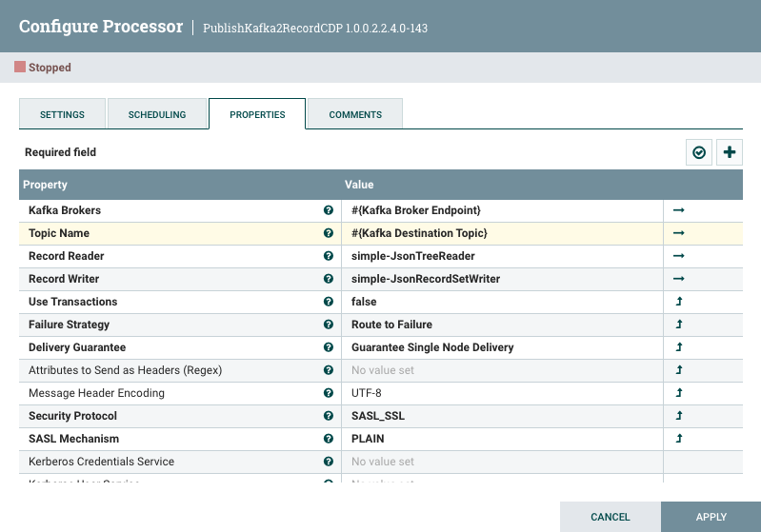Image resolution: width=761 pixels, height=532 pixels.
Task: Open help for Kafka Brokers property
Action: (x=329, y=210)
